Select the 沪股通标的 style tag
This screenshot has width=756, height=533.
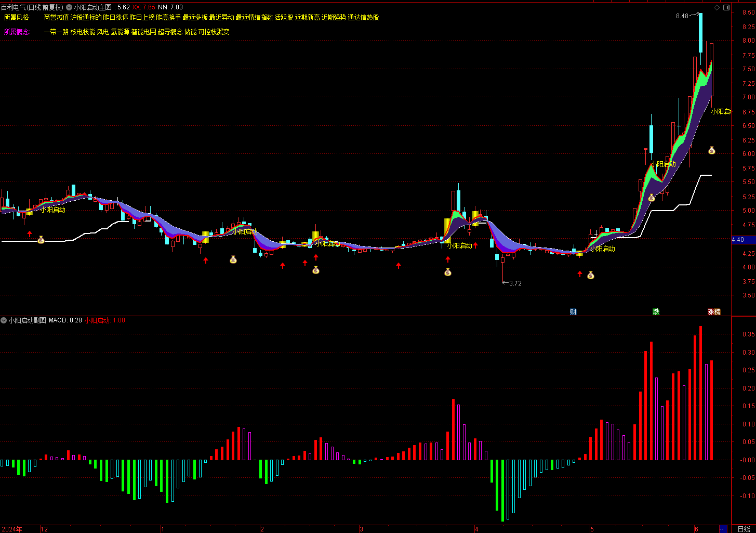pos(86,17)
